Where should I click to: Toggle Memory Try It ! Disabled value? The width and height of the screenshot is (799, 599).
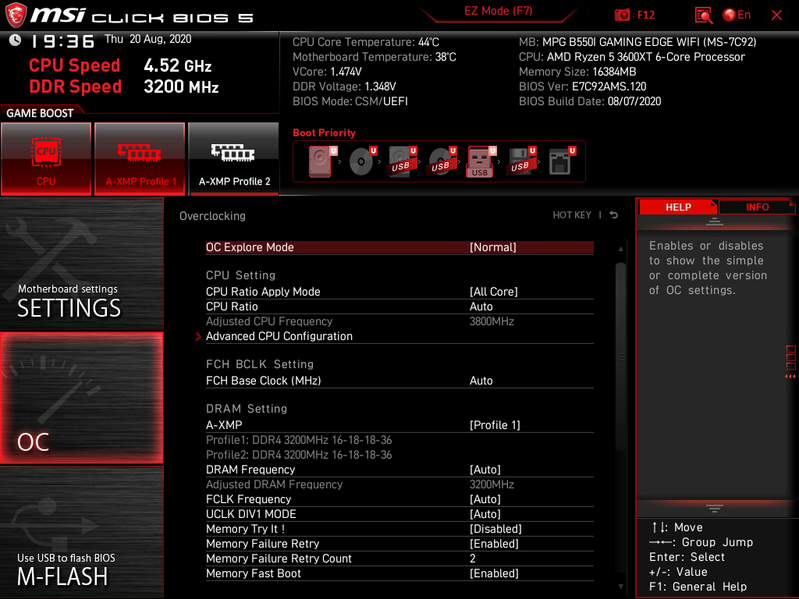[x=495, y=529]
